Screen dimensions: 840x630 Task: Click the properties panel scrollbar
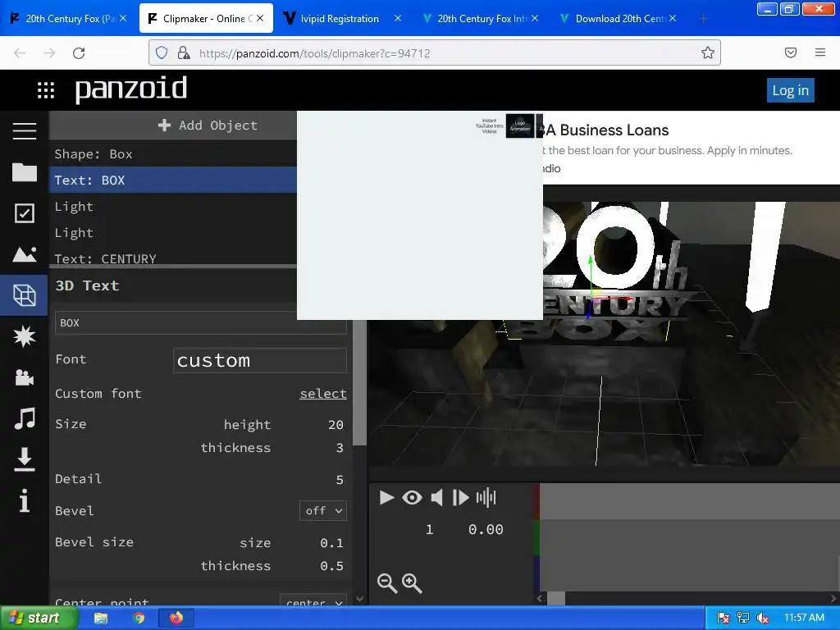[359, 382]
